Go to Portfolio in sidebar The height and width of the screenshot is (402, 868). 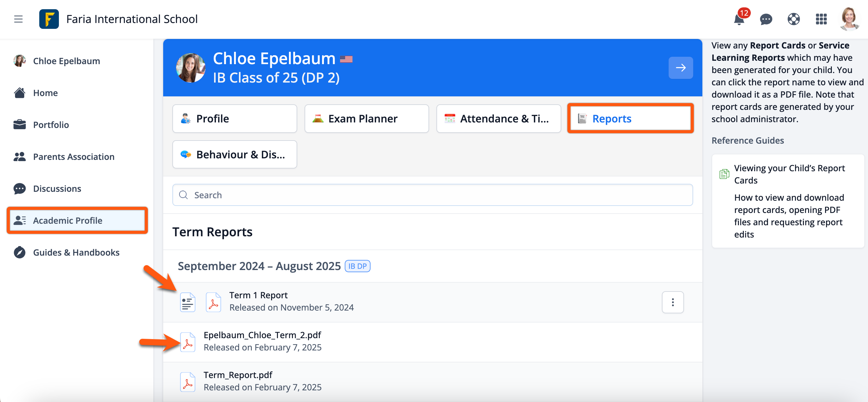(51, 125)
